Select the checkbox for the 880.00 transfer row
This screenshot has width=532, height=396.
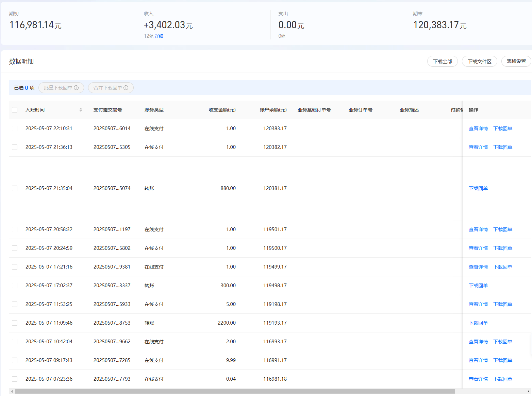pos(15,188)
